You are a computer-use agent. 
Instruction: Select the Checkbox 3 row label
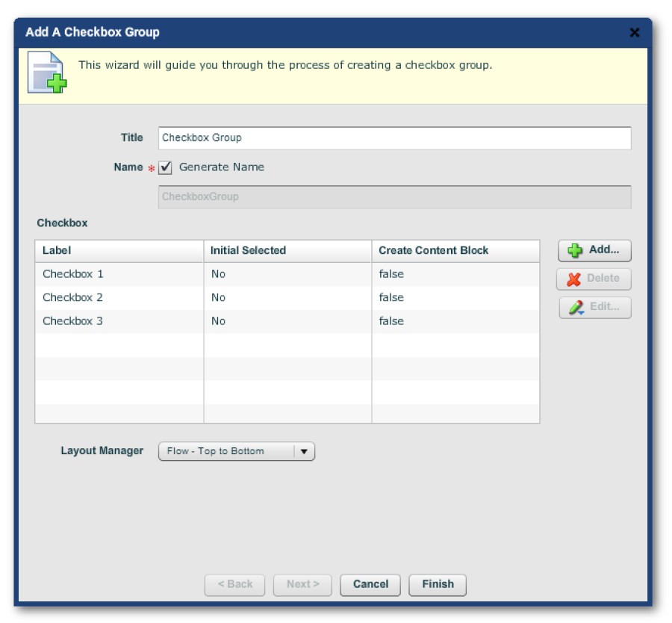(73, 321)
